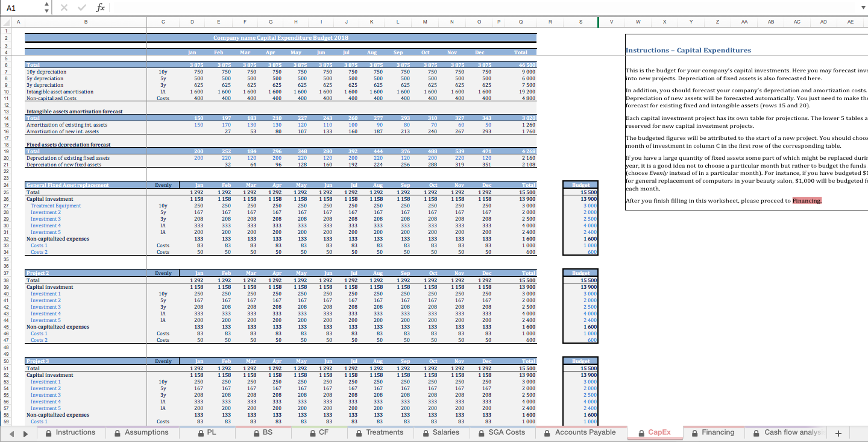This screenshot has height=442, width=868.
Task: Select the active CapEx sheet tab
Action: coord(655,432)
